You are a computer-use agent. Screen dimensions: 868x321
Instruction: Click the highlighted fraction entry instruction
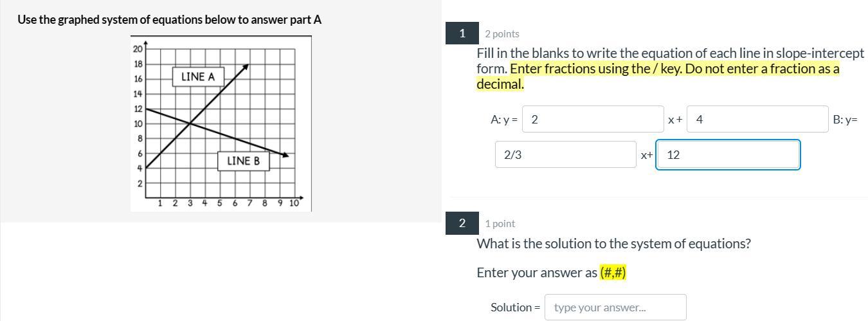click(x=674, y=69)
